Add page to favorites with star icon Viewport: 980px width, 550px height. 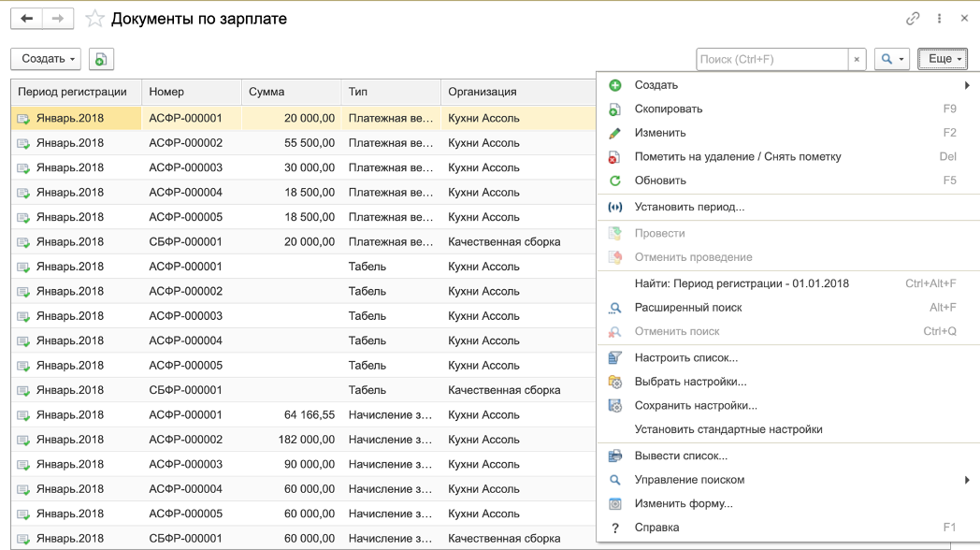94,19
